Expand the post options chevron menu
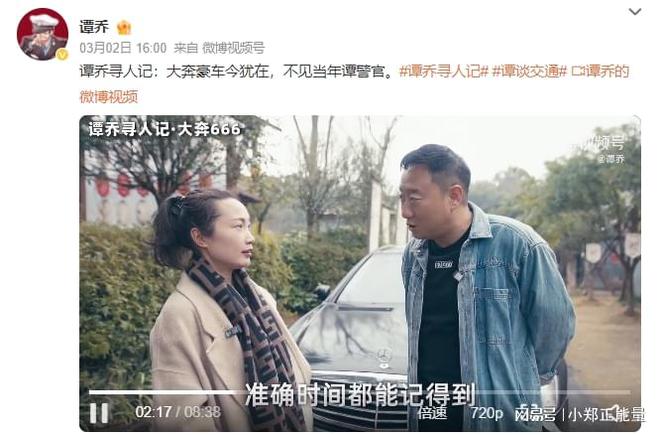This screenshot has width=660, height=435. (634, 11)
